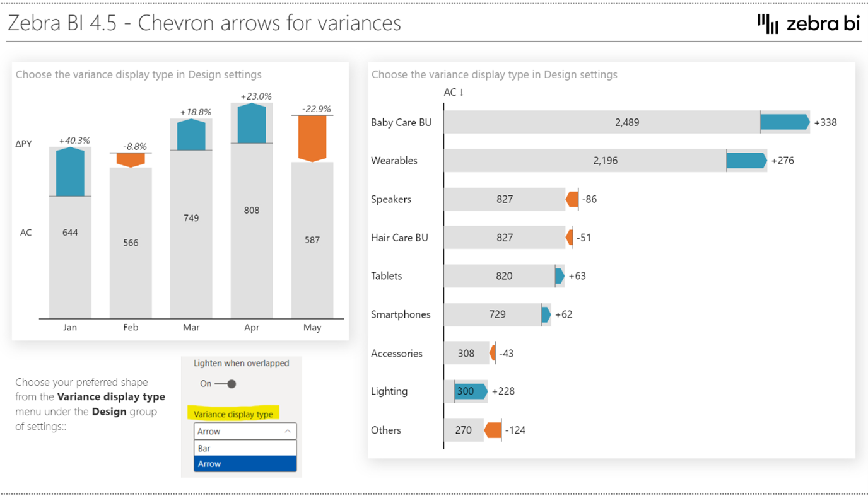Click the highlighted Variance display type label
This screenshot has height=496, width=868.
[x=233, y=414]
